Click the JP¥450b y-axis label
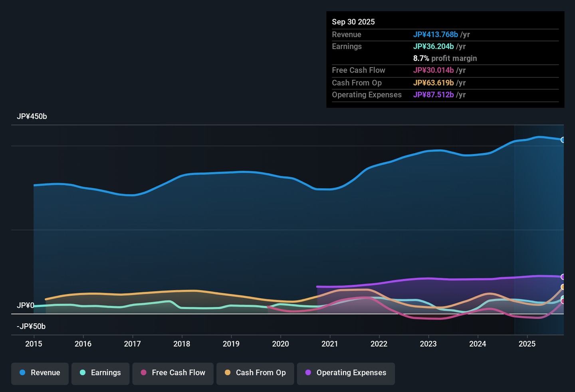This screenshot has width=575, height=392. (x=32, y=117)
